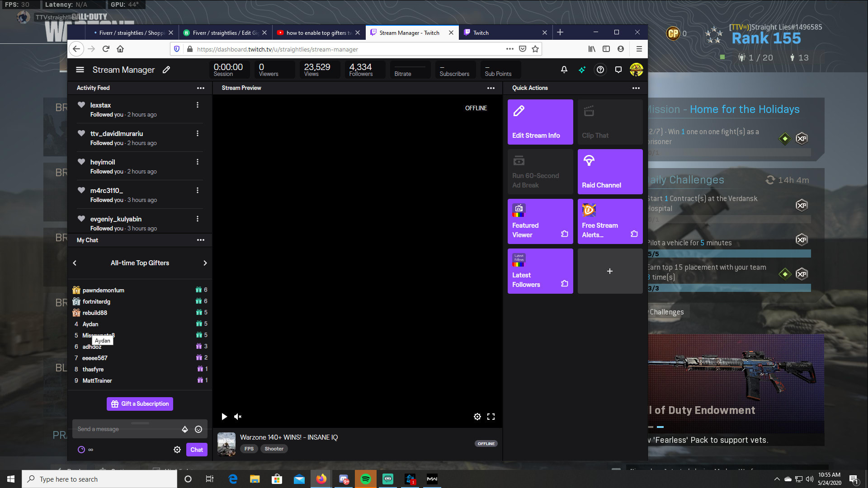Select rebuild88 in top gifters list
Viewport: 868px width, 488px height.
click(95, 313)
